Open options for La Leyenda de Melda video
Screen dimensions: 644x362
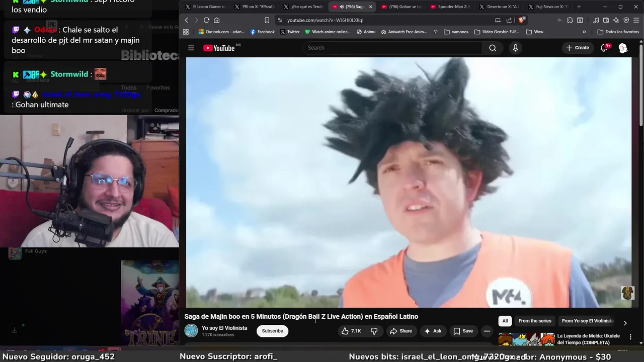click(x=630, y=337)
